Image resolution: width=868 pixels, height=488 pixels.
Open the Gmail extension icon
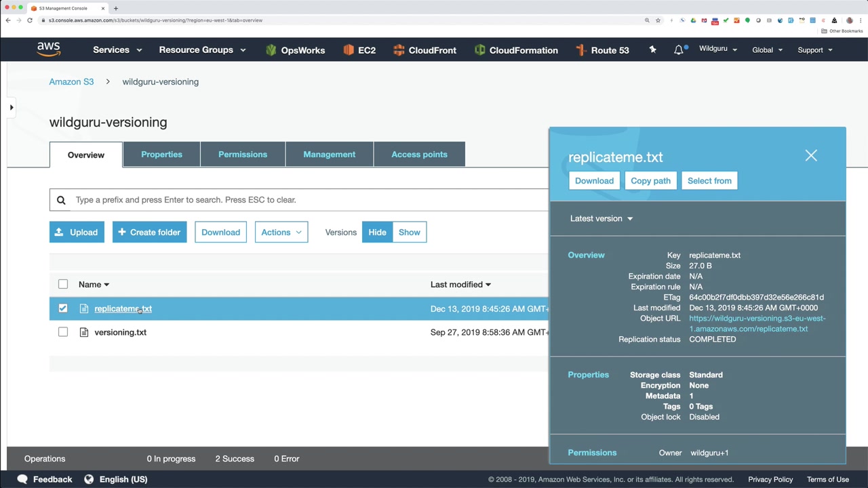pyautogui.click(x=704, y=20)
